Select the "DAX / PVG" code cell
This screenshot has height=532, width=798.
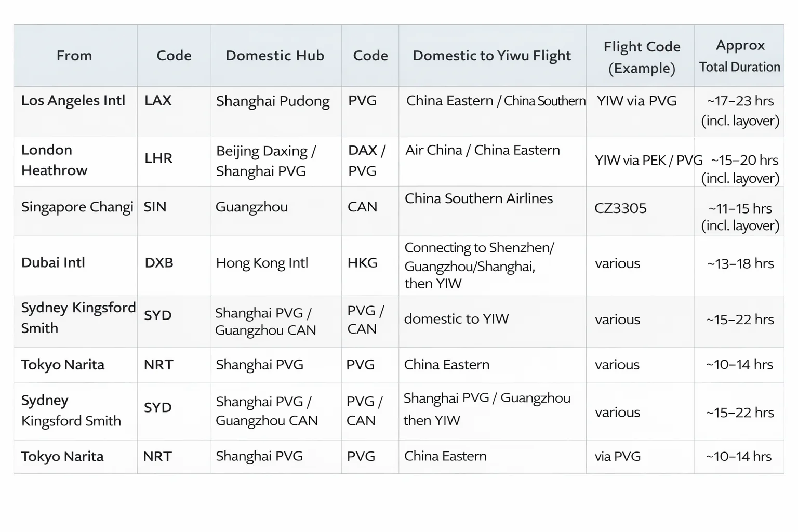367,160
